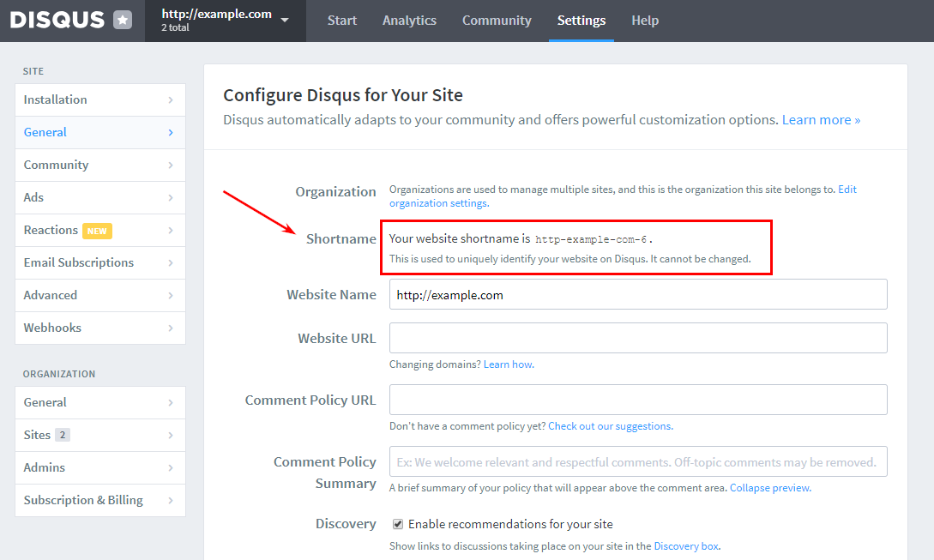Toggle Enable recommendations for your site
Image resolution: width=934 pixels, height=560 pixels.
point(398,524)
